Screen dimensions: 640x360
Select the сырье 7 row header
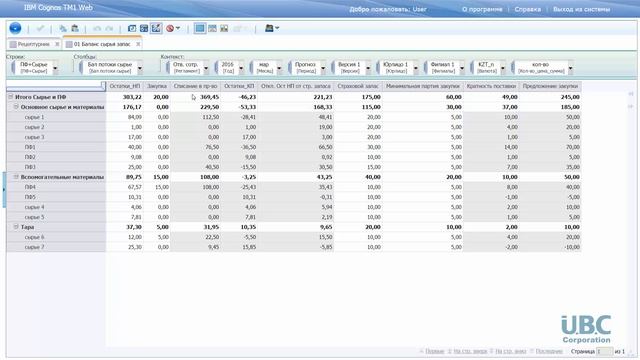56,247
